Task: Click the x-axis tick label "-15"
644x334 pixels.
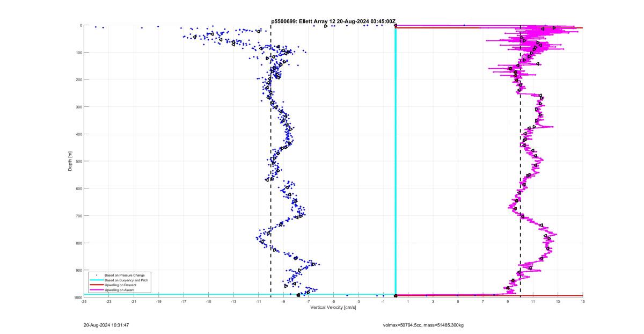Action: point(208,301)
